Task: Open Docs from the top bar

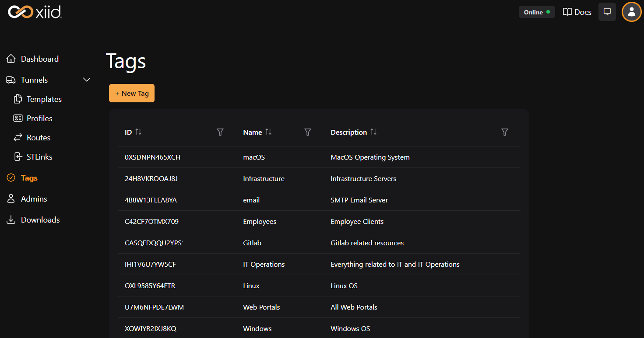Action: tap(577, 12)
